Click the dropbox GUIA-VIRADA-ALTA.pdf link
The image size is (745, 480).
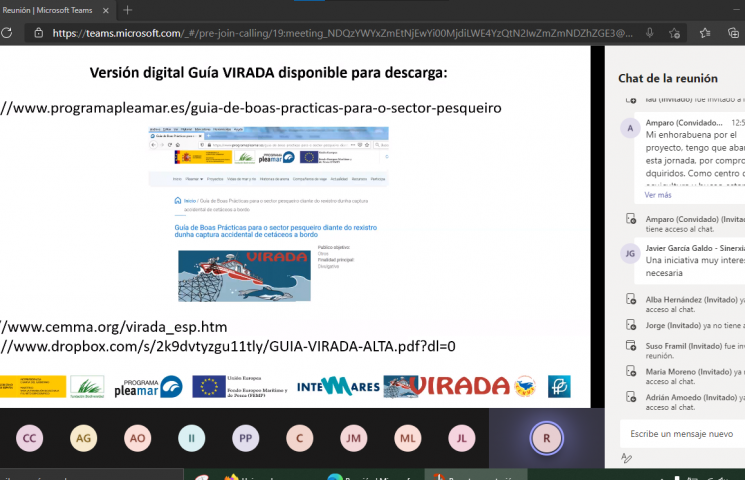click(x=228, y=346)
